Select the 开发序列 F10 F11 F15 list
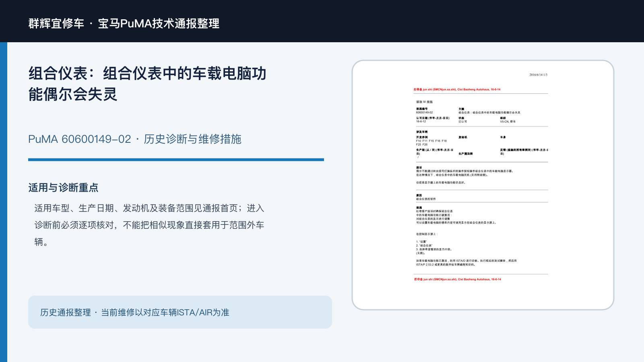Screen dimensions: 644x362 [x=431, y=141]
